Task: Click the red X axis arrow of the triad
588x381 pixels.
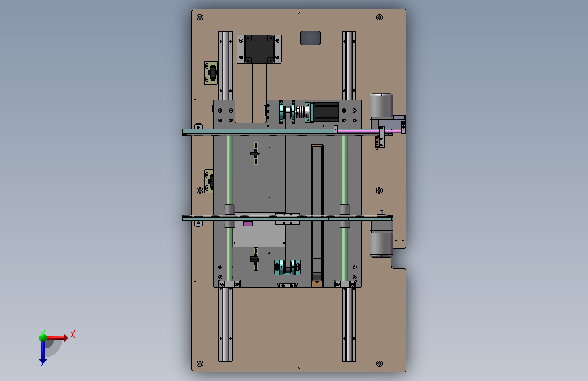Action: coord(56,338)
